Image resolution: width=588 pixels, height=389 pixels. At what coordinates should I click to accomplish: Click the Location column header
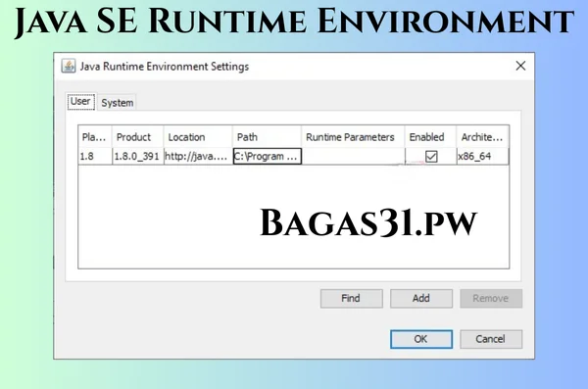pyautogui.click(x=198, y=137)
